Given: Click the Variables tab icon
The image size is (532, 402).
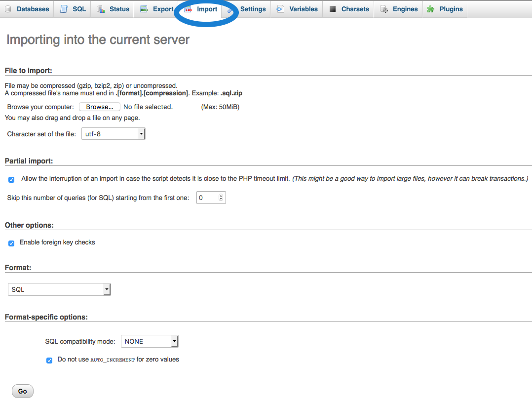Looking at the screenshot, I should [280, 9].
